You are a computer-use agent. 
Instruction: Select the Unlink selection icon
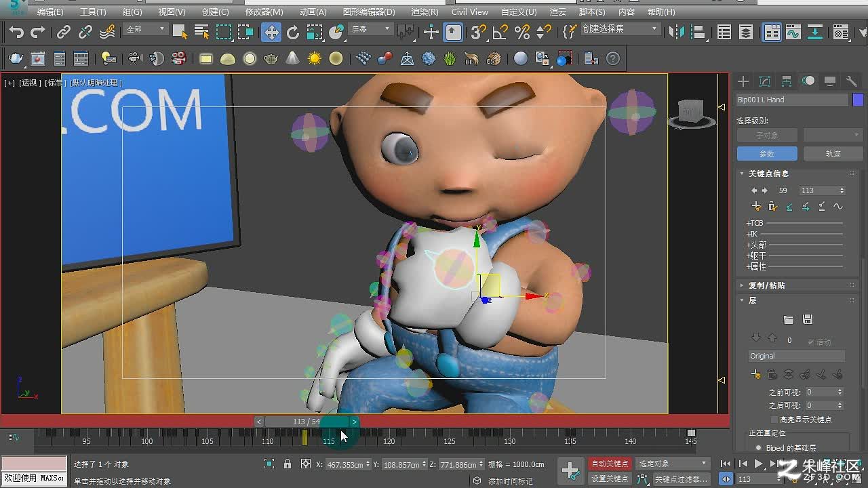tap(85, 32)
